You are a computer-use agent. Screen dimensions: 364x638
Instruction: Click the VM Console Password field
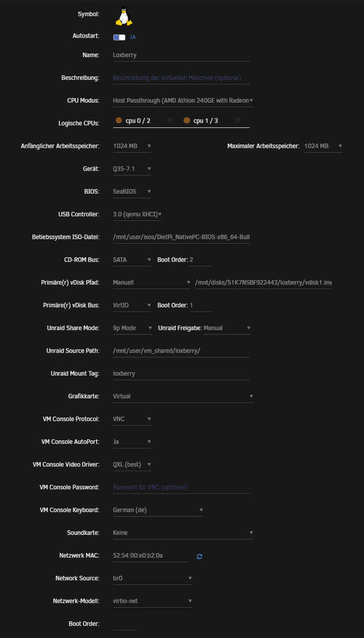click(181, 487)
